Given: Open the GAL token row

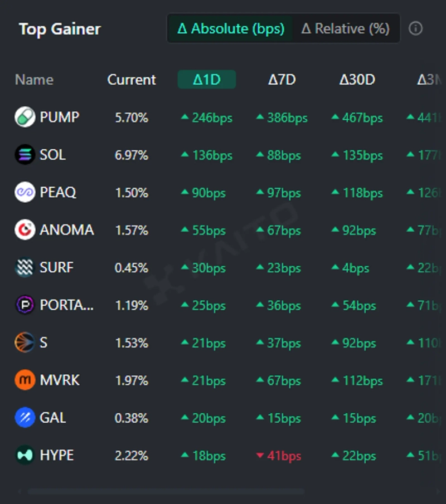Looking at the screenshot, I should [x=53, y=418].
